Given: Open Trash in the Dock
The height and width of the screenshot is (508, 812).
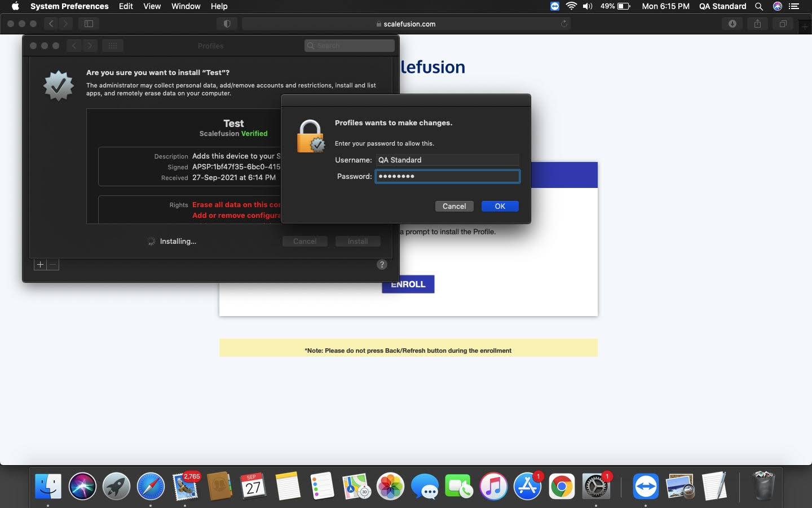Looking at the screenshot, I should click(x=764, y=486).
